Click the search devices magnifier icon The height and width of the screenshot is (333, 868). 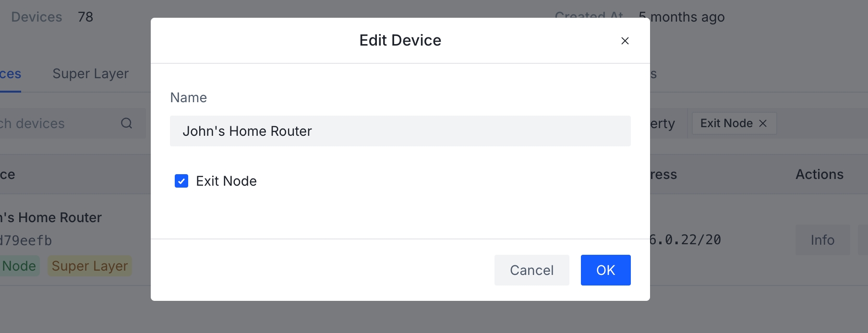pyautogui.click(x=126, y=123)
